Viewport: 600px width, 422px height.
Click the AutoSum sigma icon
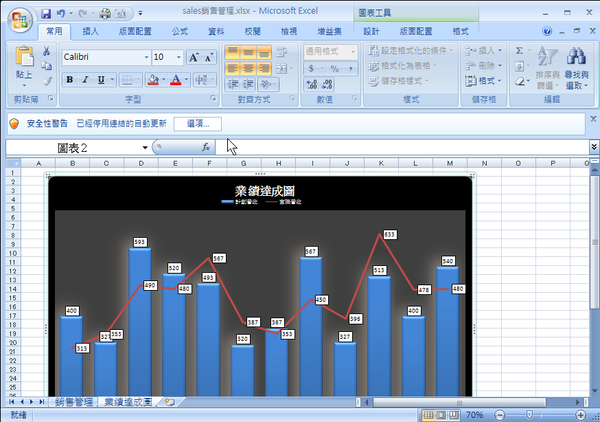coord(519,51)
